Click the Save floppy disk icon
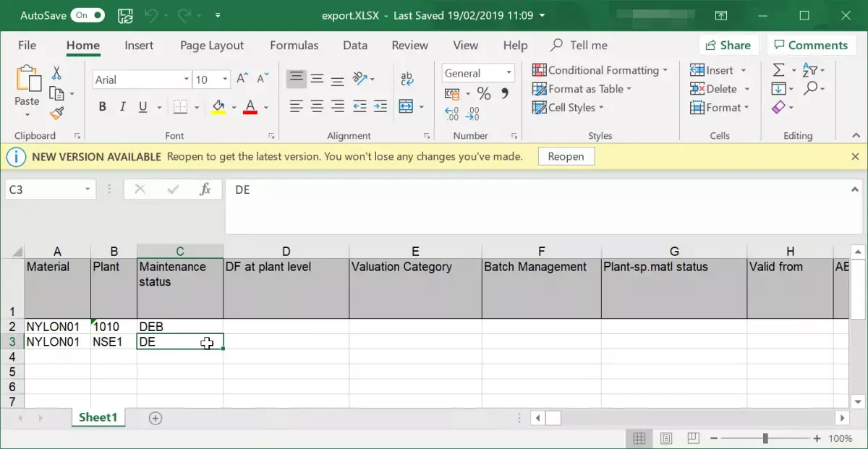 [124, 15]
